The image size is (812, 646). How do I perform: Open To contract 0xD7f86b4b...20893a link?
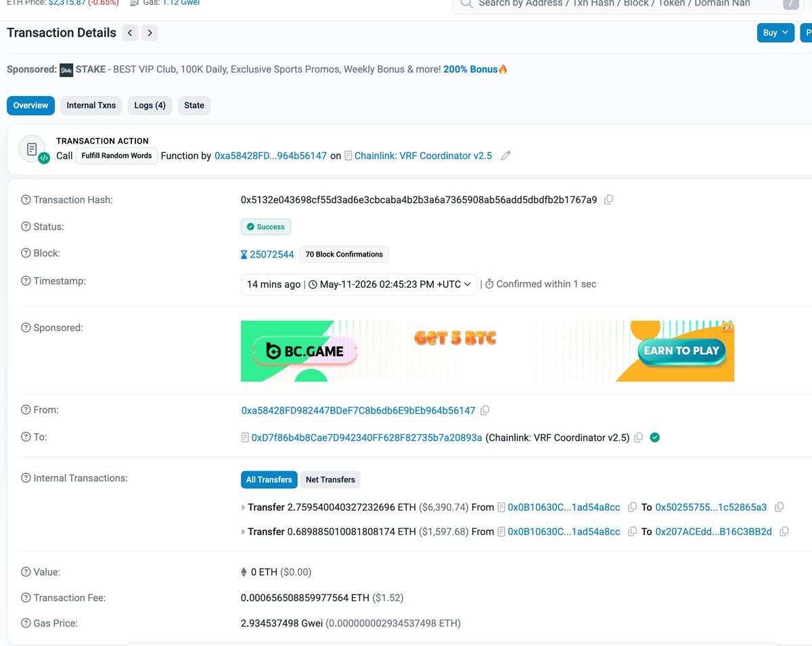(367, 437)
